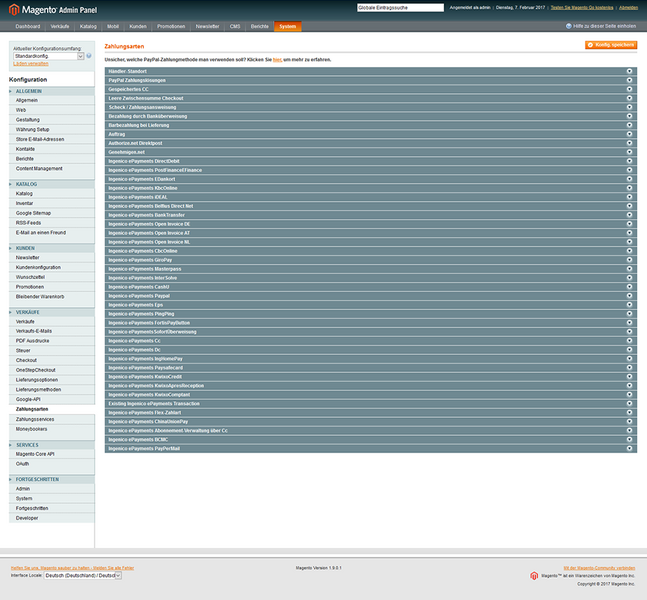This screenshot has height=600, width=647.
Task: Click the global record search field
Action: [x=399, y=7]
